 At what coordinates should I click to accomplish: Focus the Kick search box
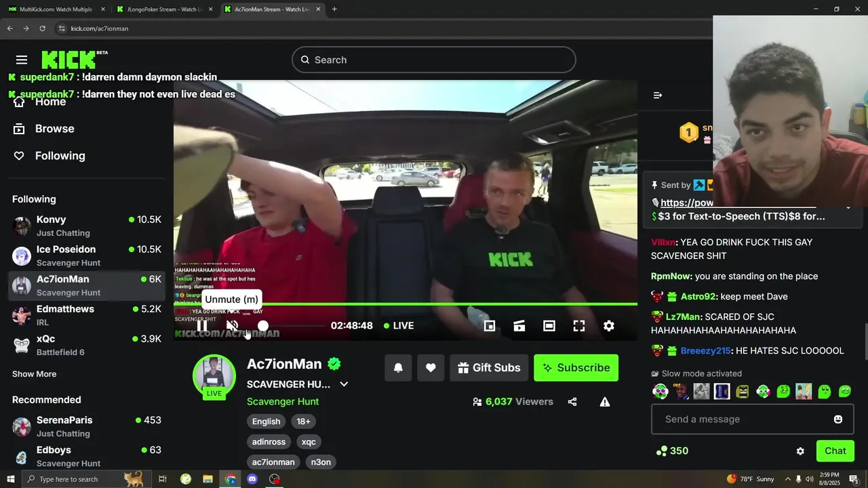click(434, 60)
